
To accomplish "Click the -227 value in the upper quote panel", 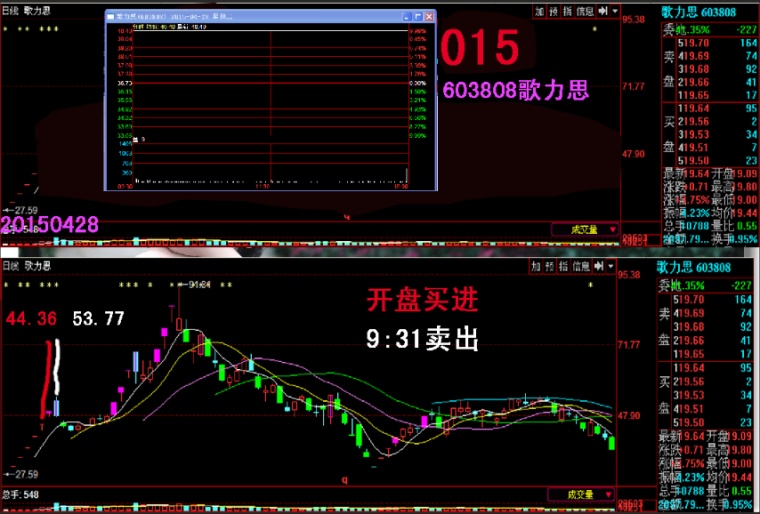I will coord(746,30).
